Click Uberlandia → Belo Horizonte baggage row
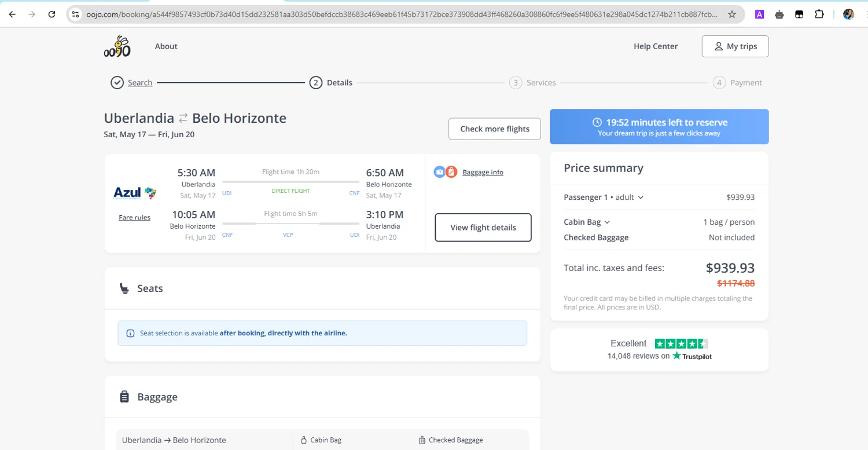Image resolution: width=868 pixels, height=450 pixels. point(174,440)
